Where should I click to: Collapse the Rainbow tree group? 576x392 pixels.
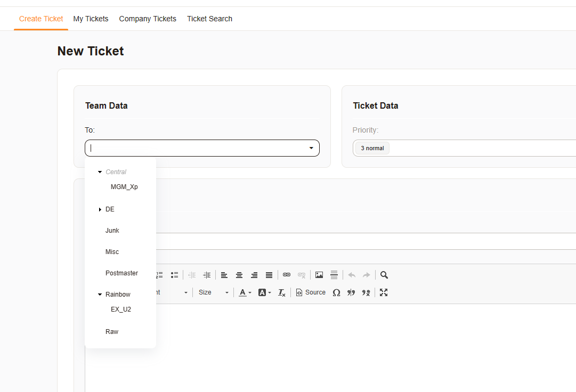100,295
